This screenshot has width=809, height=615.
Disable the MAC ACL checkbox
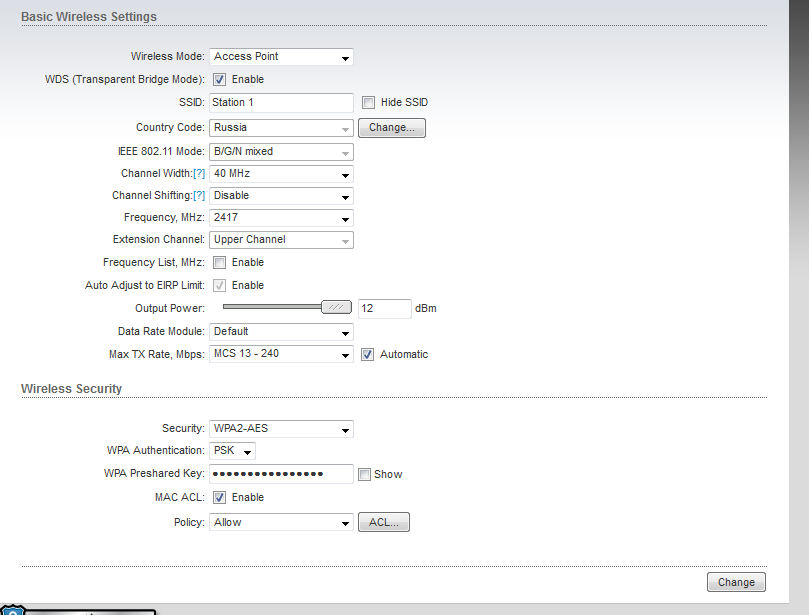[220, 497]
